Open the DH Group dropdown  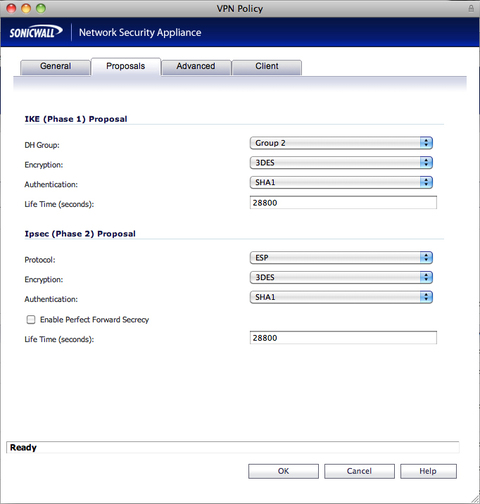[341, 143]
